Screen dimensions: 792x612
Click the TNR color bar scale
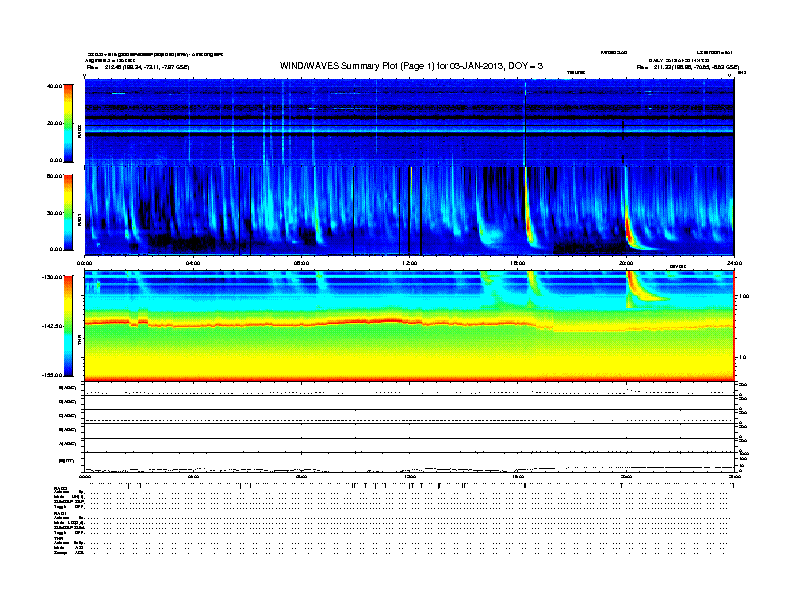68,326
